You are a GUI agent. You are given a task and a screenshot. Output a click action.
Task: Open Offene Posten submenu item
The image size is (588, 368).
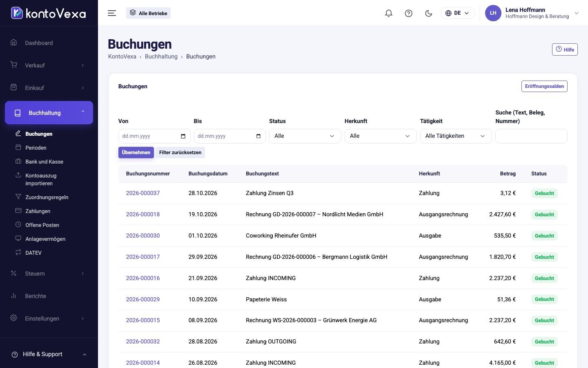42,225
